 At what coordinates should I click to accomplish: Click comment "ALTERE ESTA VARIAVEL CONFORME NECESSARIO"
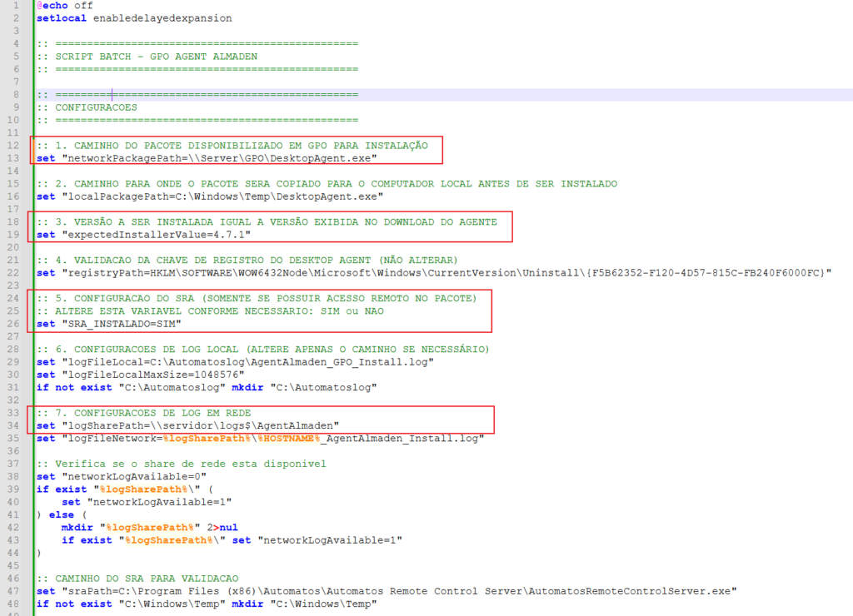point(210,311)
